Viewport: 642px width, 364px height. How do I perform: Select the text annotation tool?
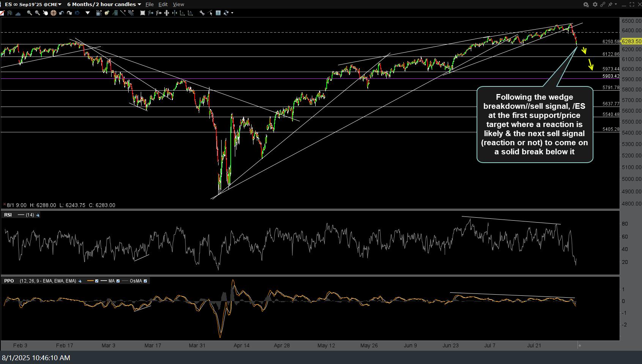pyautogui.click(x=218, y=13)
